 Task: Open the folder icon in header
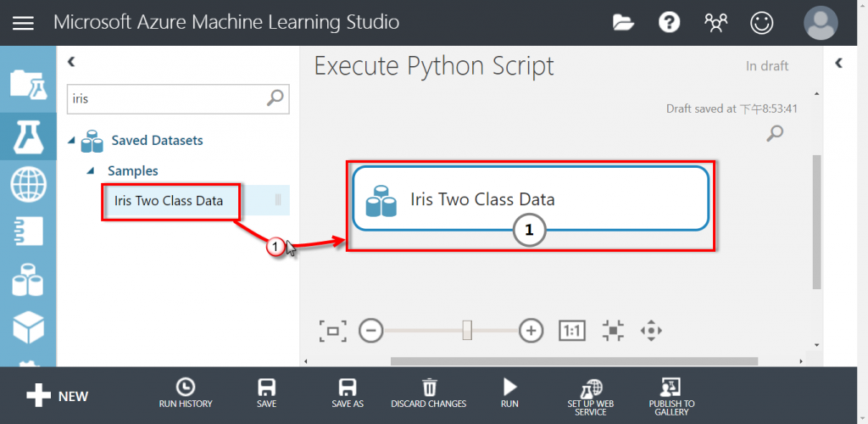[624, 23]
